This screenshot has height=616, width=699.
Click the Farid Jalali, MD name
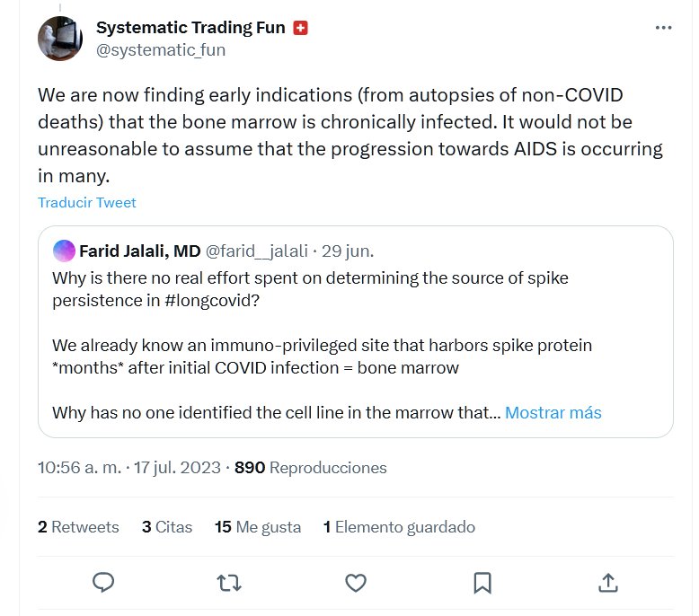point(139,250)
